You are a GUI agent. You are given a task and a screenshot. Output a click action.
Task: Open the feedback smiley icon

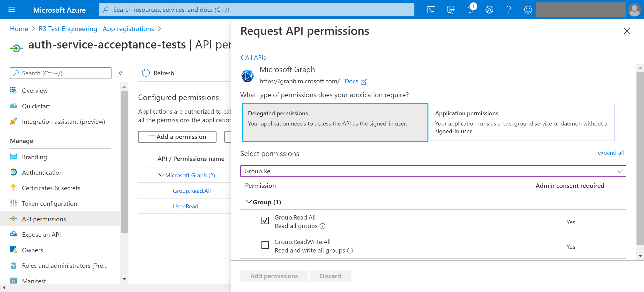pos(528,10)
